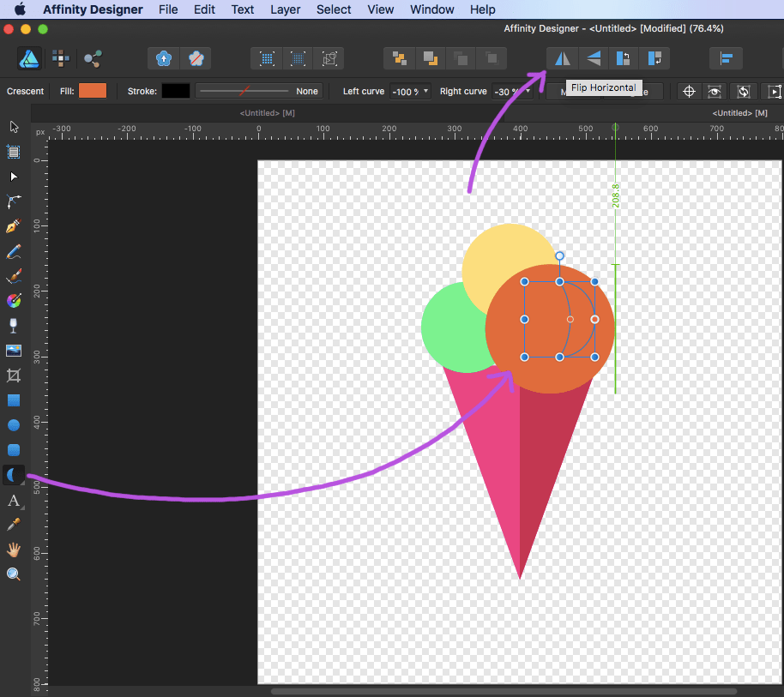The image size is (784, 697).
Task: Open the stroke line style box showing None
Action: pyautogui.click(x=259, y=91)
